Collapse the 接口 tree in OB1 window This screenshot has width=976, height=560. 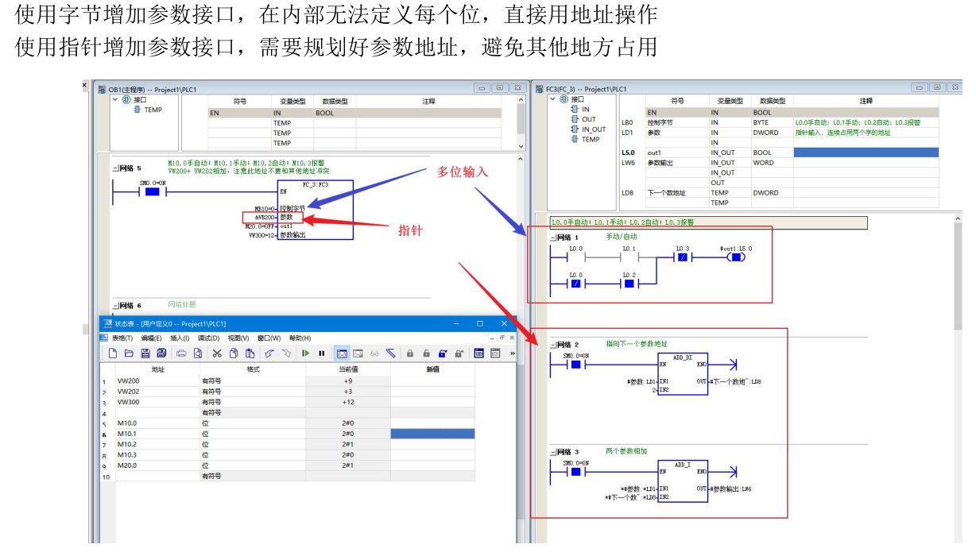115,100
